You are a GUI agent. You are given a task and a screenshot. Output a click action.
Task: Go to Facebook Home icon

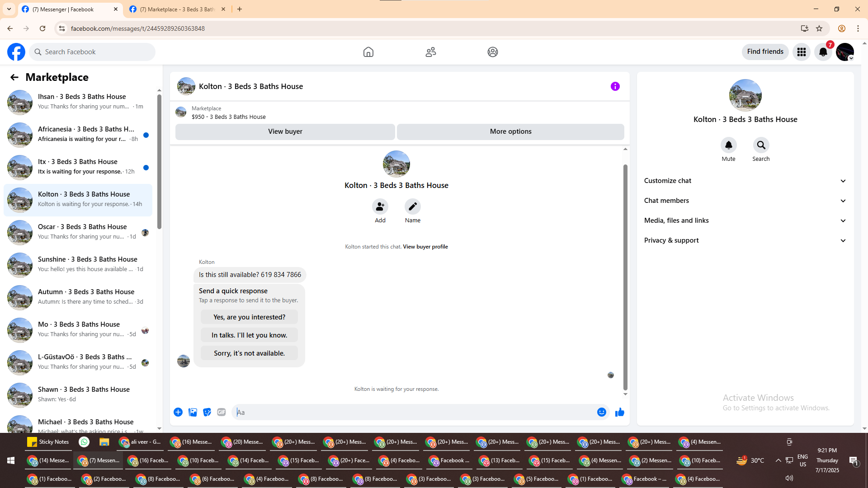[368, 52]
